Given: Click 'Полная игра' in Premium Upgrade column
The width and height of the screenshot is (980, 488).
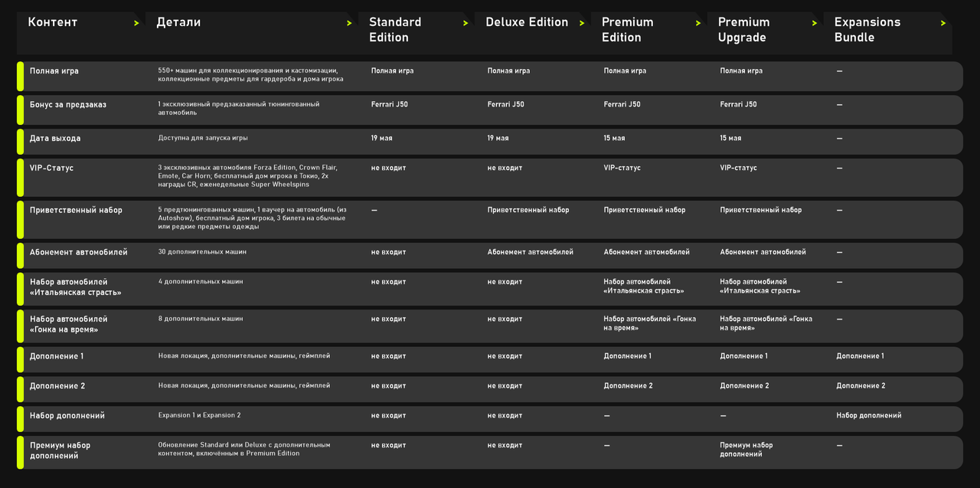Looking at the screenshot, I should click(741, 71).
